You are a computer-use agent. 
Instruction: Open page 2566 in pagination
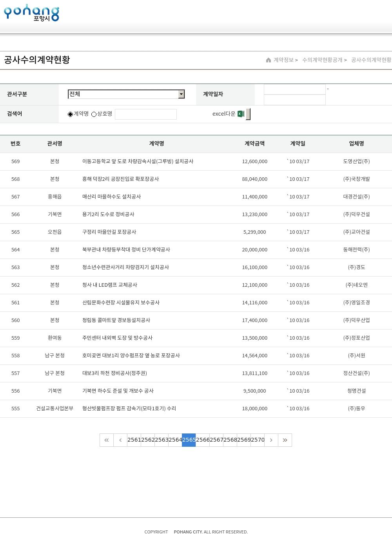tap(203, 440)
